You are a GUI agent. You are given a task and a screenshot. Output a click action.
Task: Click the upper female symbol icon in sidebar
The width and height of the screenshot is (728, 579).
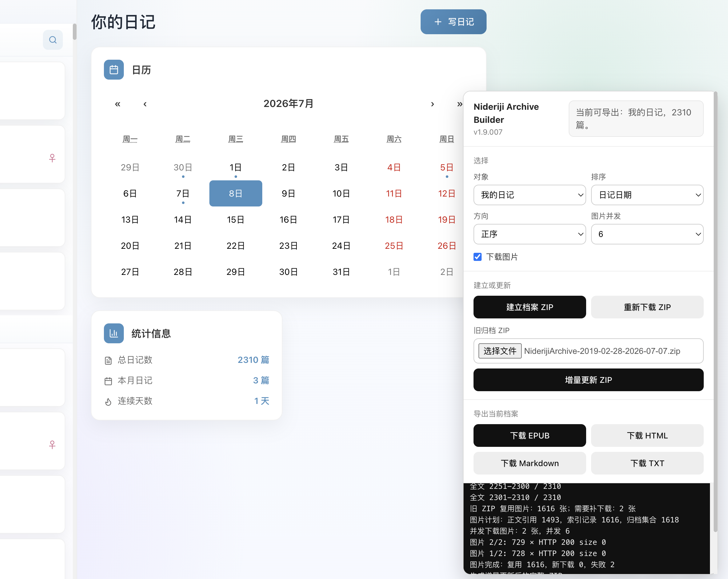pos(52,158)
